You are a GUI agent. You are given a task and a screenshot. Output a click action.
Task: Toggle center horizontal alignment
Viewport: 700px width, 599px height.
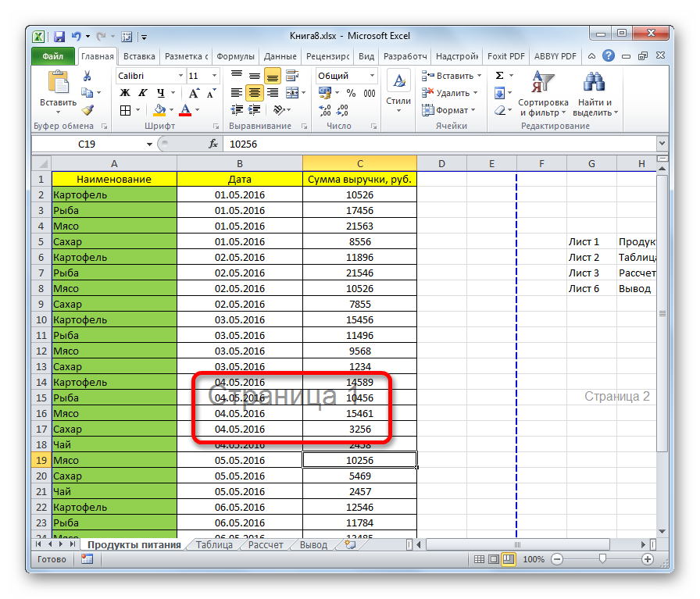click(x=255, y=93)
